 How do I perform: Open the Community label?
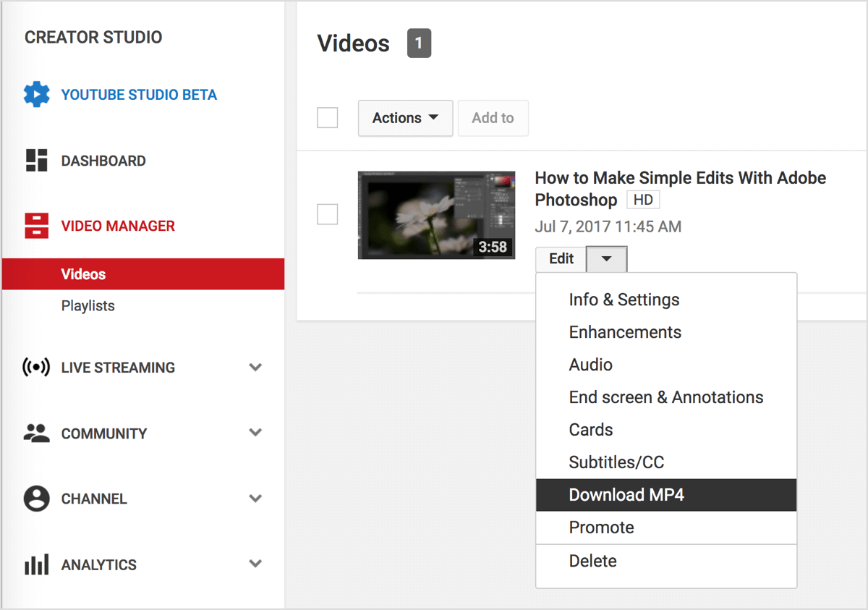click(x=104, y=433)
